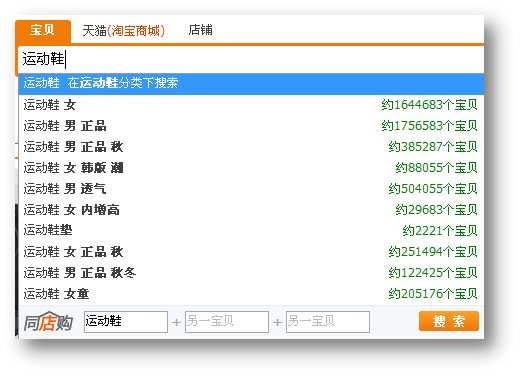Click the middle 另一宝贝 input field
This screenshot has width=521, height=376.
227,322
